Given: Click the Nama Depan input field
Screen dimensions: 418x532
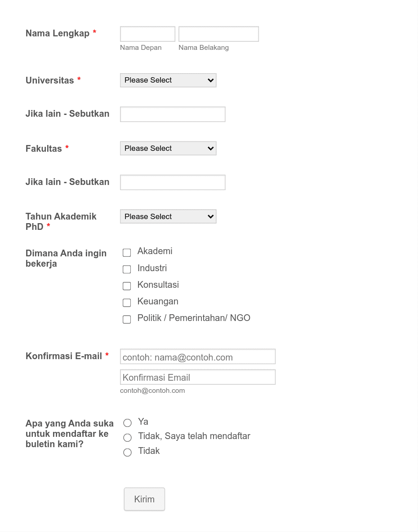Looking at the screenshot, I should [x=147, y=34].
